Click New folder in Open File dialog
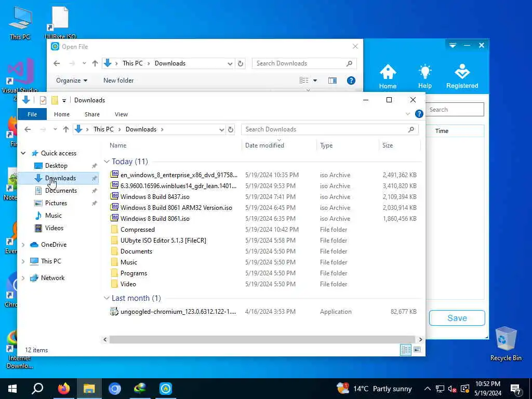This screenshot has height=399, width=532. (x=118, y=81)
